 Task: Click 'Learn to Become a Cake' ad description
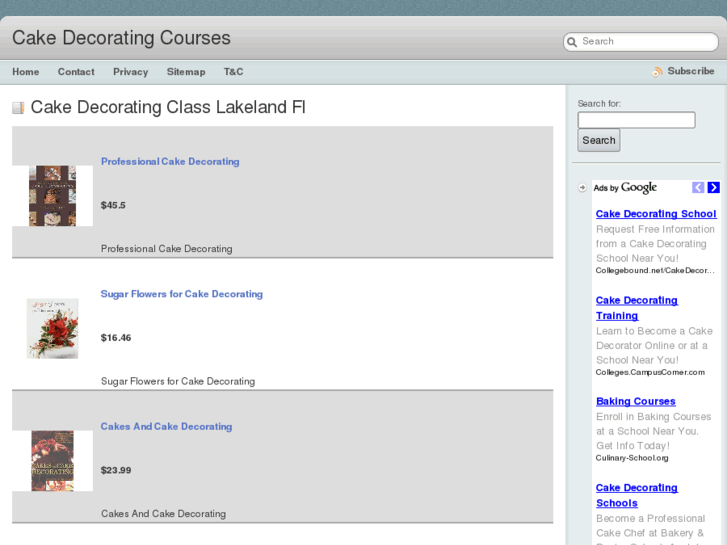click(x=654, y=346)
